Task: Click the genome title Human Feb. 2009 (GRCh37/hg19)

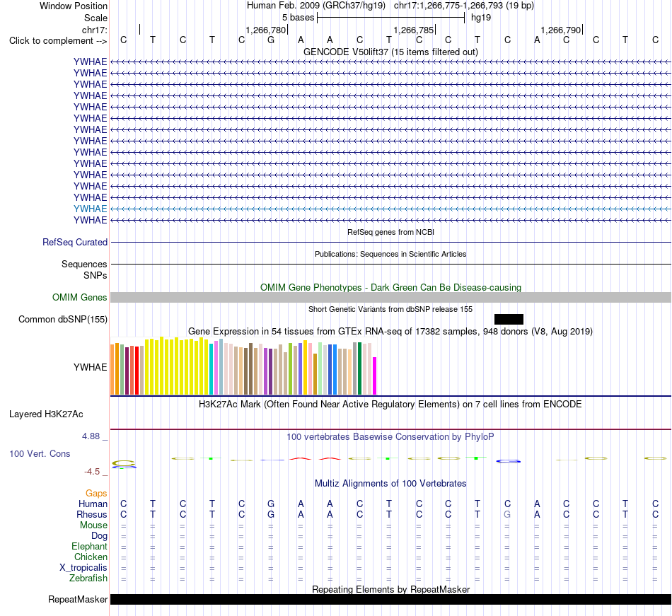Action: coord(316,6)
